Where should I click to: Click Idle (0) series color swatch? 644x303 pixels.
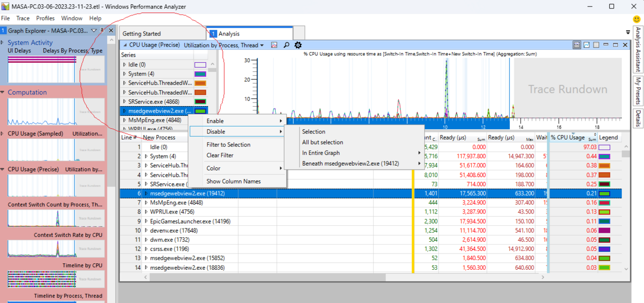(x=200, y=65)
